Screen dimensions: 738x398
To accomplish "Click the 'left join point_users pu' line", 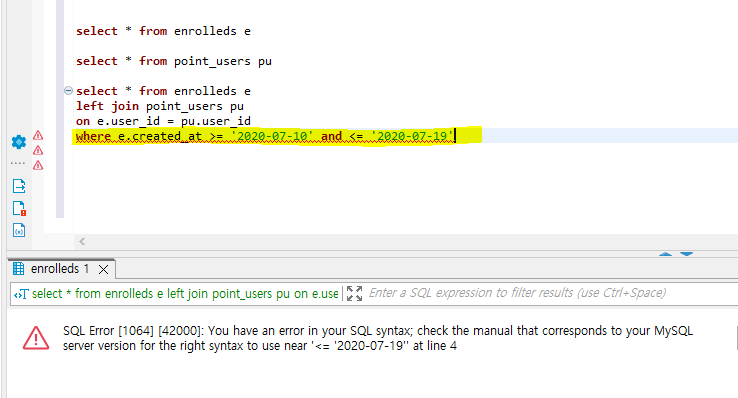I will click(x=160, y=106).
